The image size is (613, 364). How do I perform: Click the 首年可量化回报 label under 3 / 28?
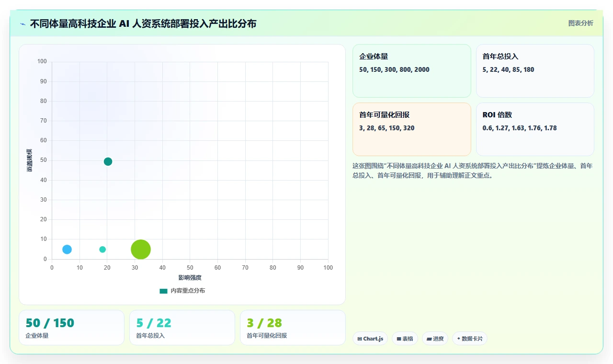[x=267, y=336]
